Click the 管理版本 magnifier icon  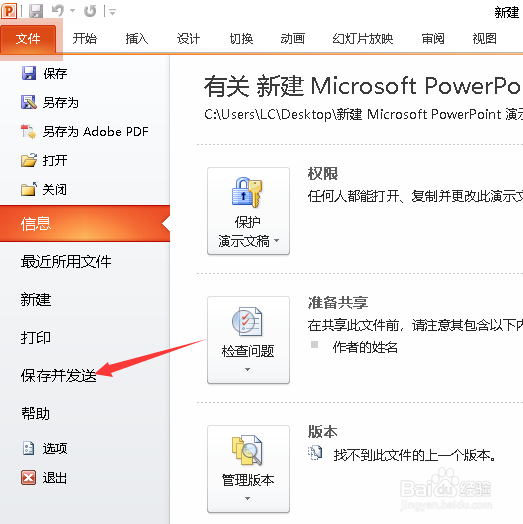(x=247, y=450)
